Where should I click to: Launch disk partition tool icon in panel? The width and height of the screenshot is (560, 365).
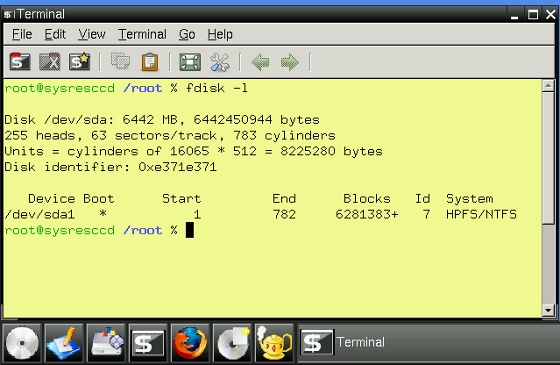point(106,343)
